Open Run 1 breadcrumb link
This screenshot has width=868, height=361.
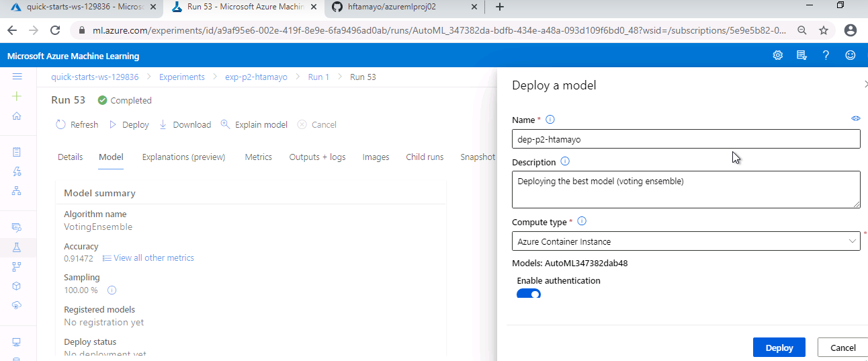318,77
